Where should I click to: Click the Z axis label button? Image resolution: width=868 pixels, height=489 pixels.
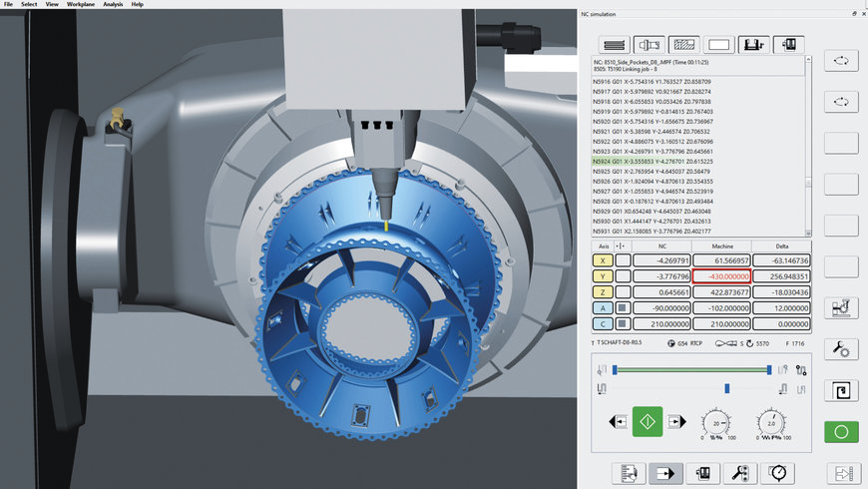point(603,291)
